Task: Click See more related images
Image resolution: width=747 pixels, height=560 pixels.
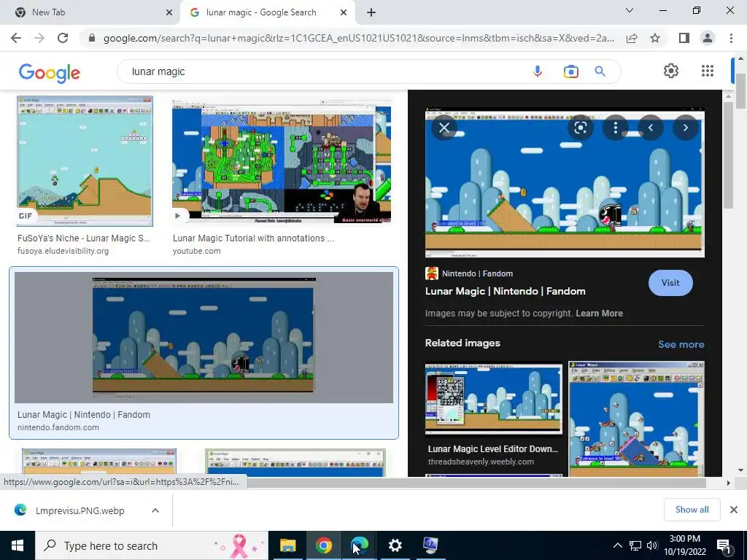Action: pos(681,344)
